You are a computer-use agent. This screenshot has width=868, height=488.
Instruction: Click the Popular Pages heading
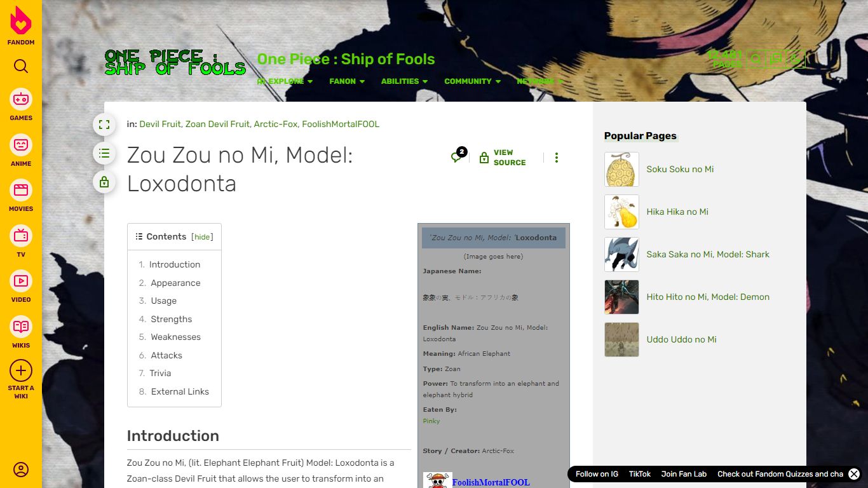640,136
